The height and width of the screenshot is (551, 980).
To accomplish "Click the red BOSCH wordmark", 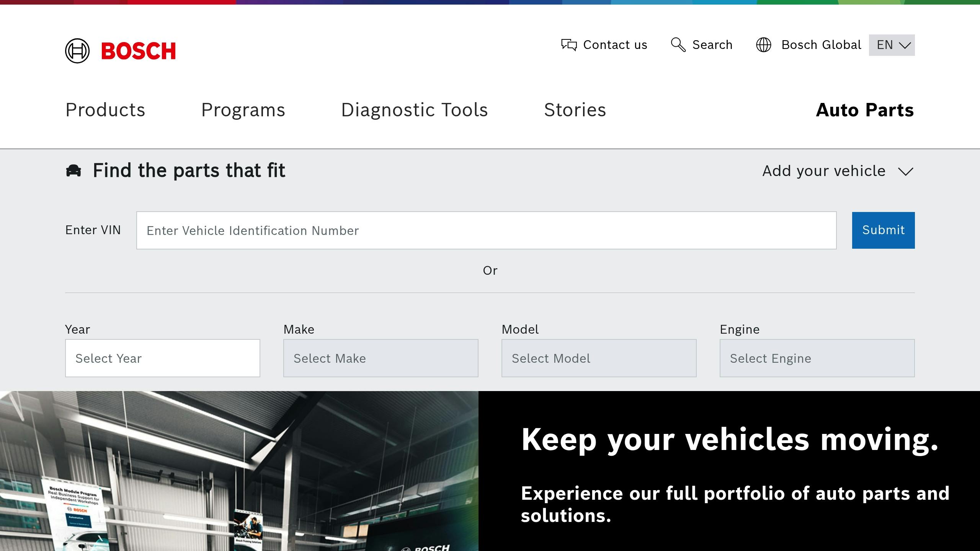I will (138, 51).
